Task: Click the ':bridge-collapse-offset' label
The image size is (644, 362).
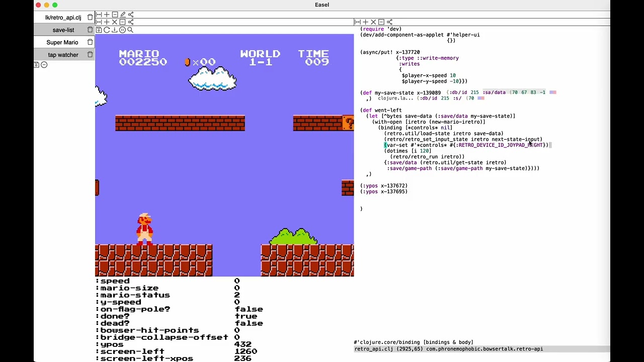Action: (x=162, y=337)
